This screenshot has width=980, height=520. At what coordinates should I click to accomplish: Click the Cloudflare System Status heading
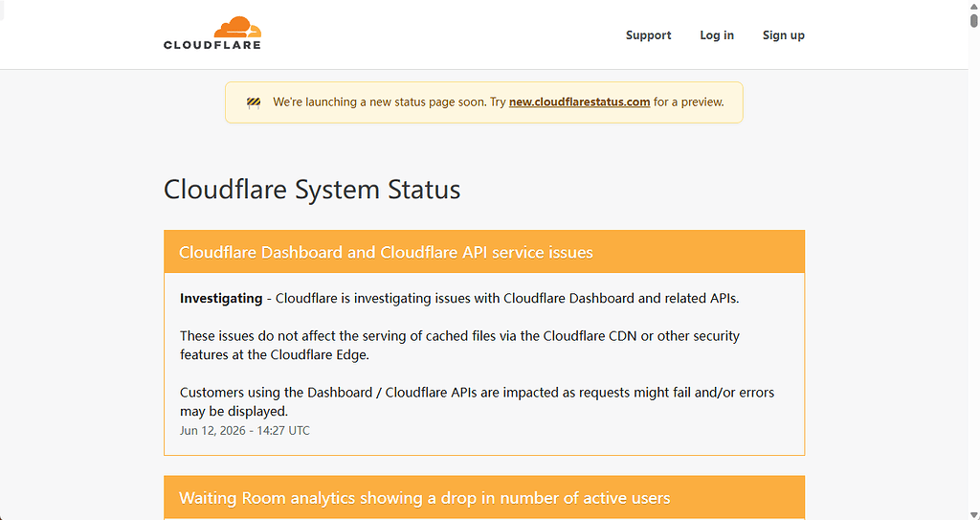click(312, 189)
